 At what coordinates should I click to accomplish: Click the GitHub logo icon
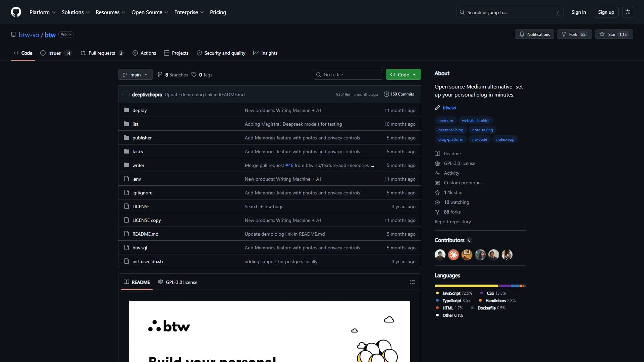coord(16,12)
